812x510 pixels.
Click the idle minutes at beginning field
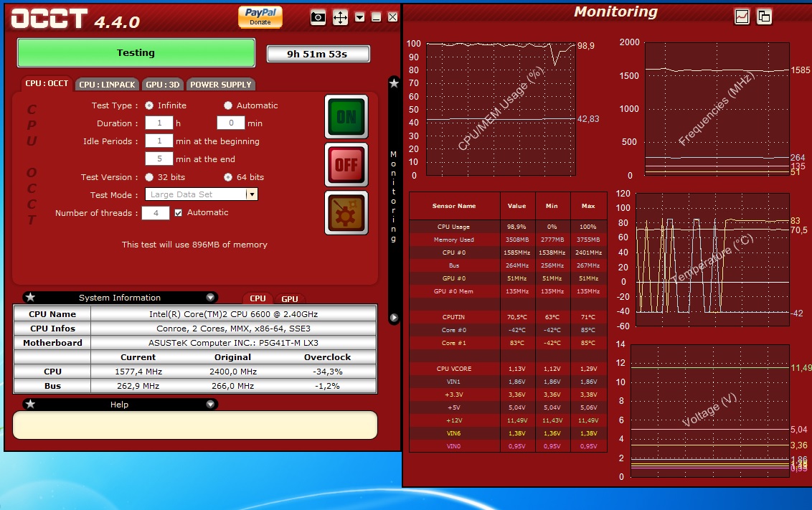(x=159, y=141)
